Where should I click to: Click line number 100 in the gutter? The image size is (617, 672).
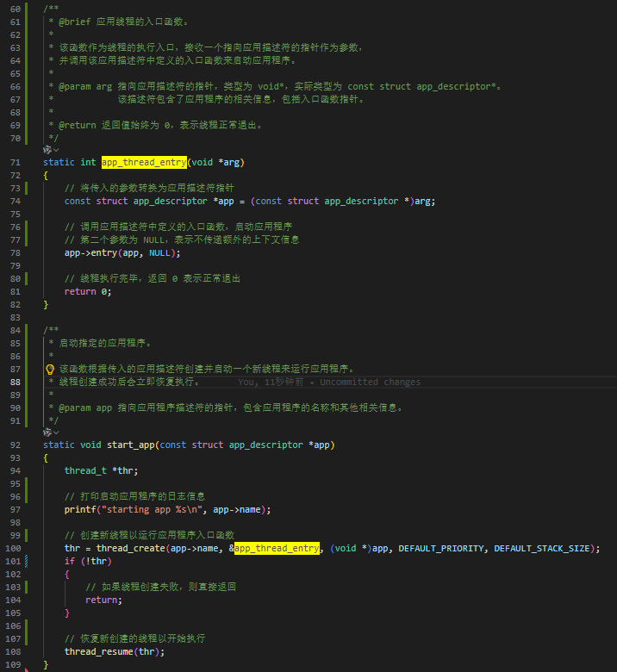pyautogui.click(x=13, y=548)
